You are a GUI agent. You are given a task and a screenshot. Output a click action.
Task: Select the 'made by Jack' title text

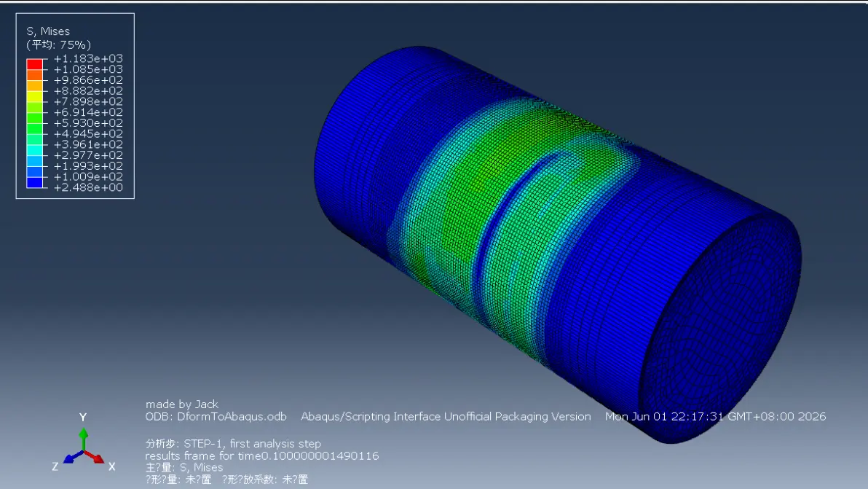[x=181, y=404]
